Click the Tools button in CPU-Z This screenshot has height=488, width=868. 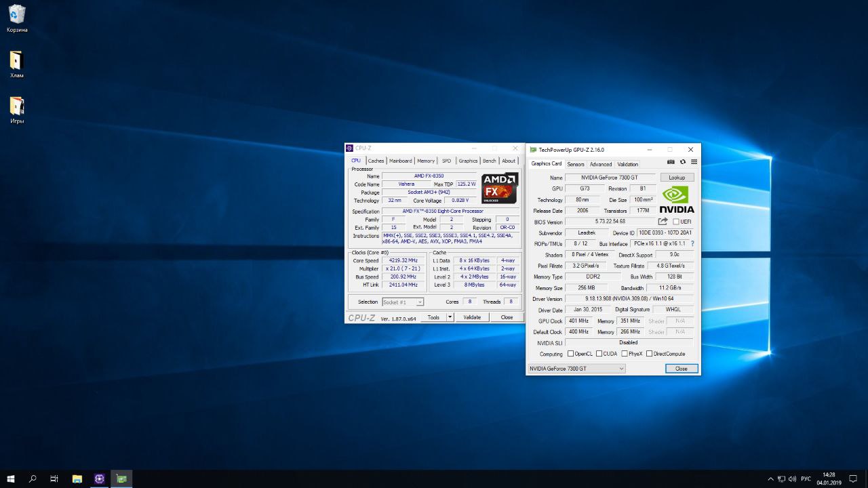coord(433,317)
